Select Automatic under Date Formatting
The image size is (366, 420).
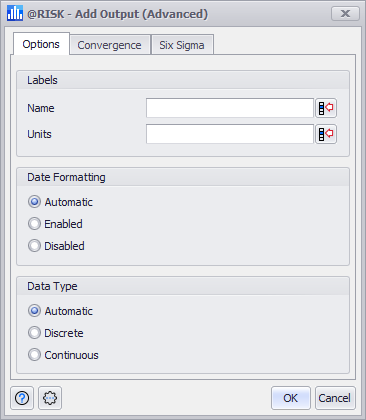click(60, 202)
